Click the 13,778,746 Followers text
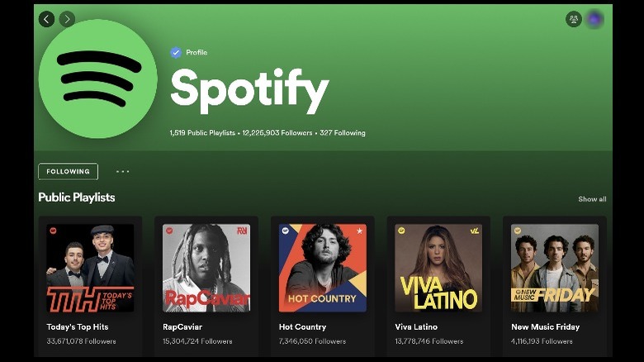 (429, 341)
